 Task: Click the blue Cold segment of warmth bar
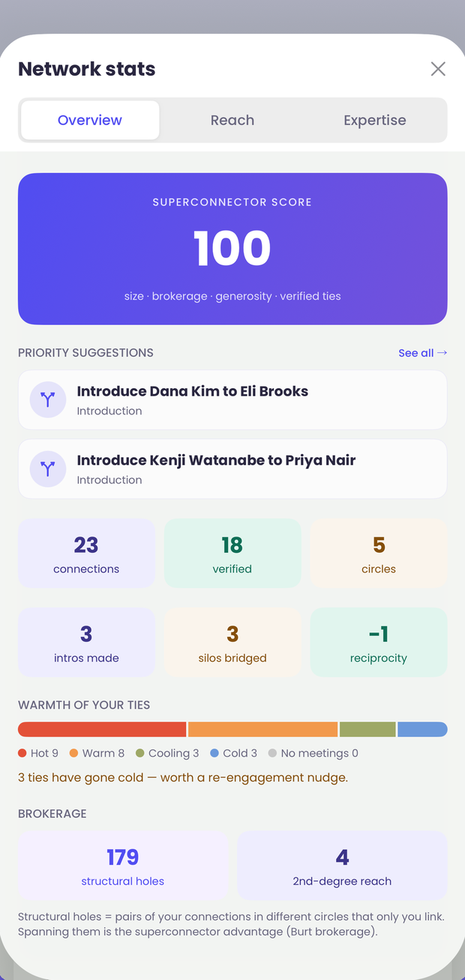[x=422, y=730]
